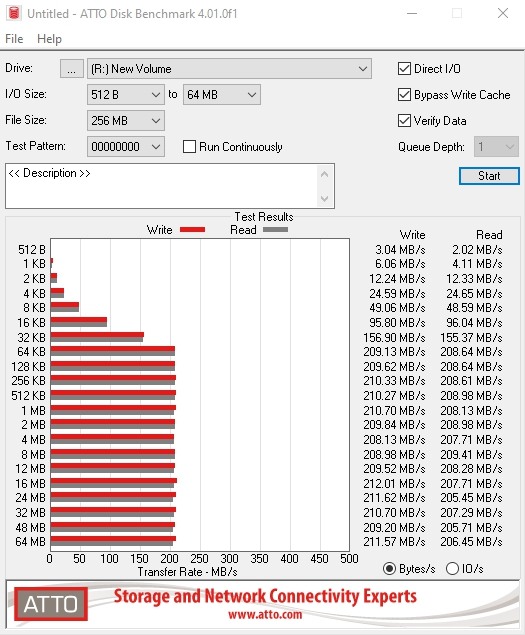
Task: Open the maximum I/O Size 64 MB dropdown
Action: 222,95
